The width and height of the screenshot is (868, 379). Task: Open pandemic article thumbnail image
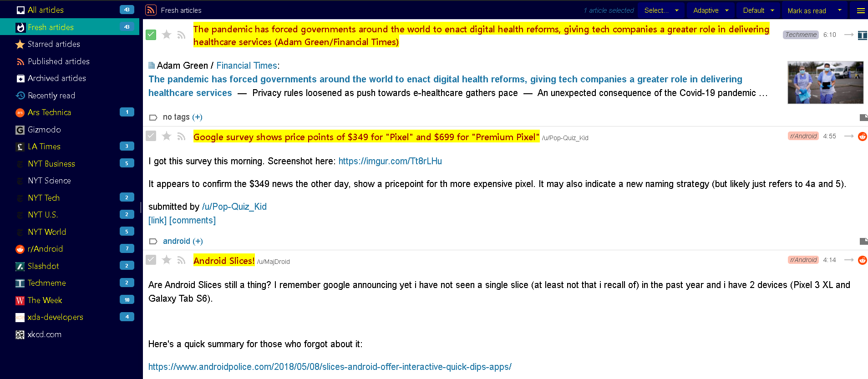[x=825, y=82]
